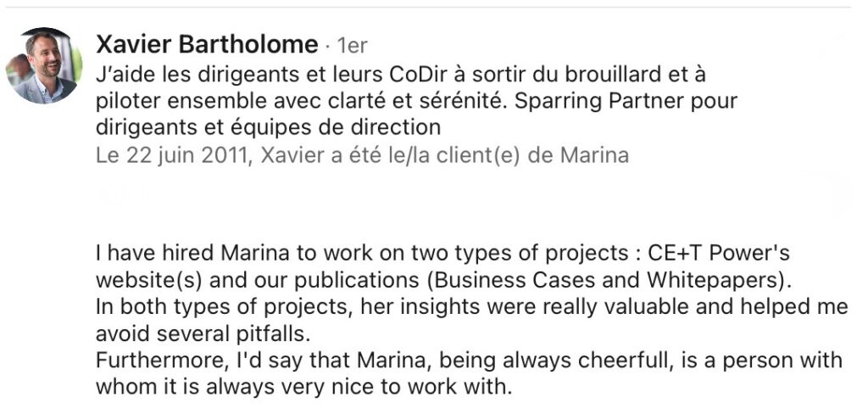Open Xavier Bartholome's profile photo
Screen dimensions: 868x414
pyautogui.click(x=44, y=66)
